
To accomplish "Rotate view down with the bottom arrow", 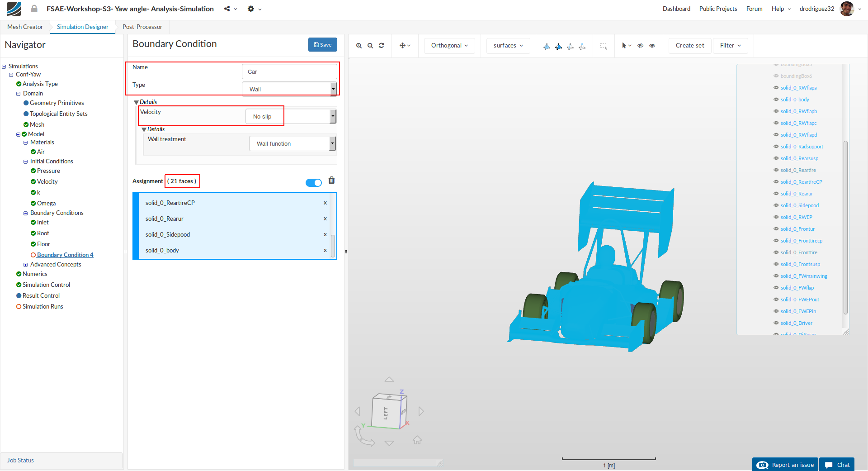I will (389, 443).
